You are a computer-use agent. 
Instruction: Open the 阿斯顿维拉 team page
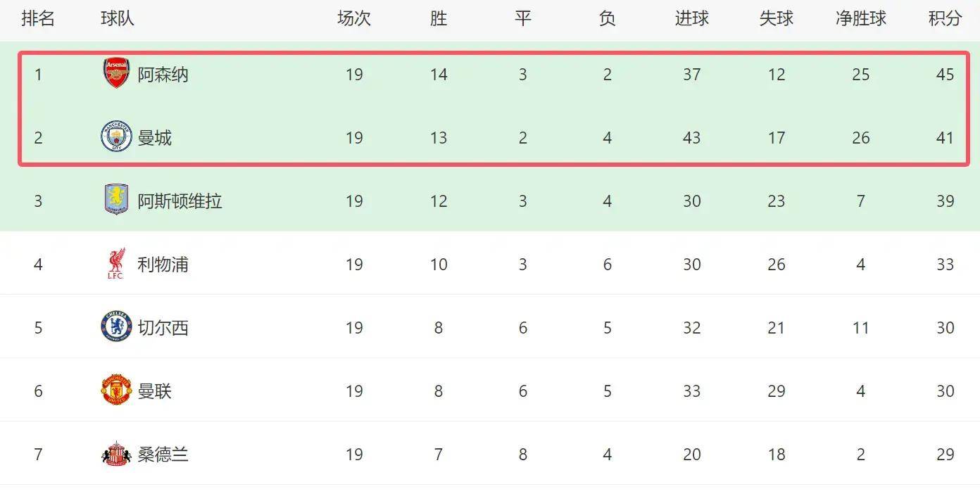(x=180, y=201)
